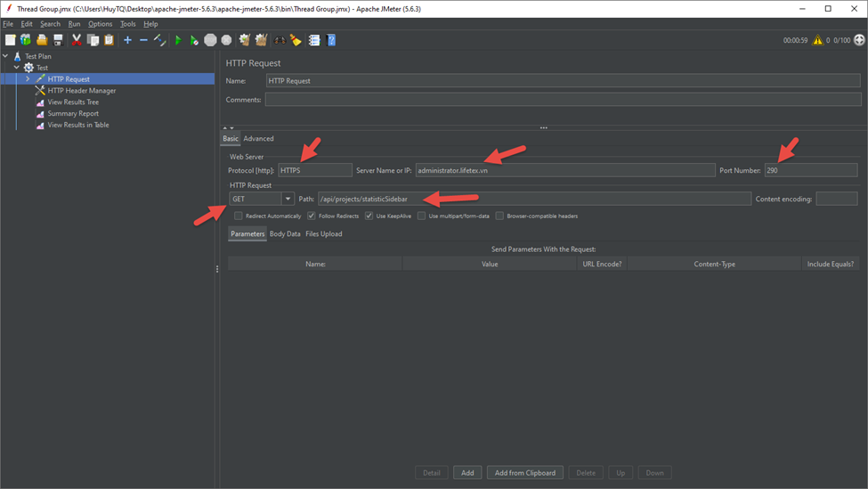
Task: Open the Options menu
Action: click(100, 24)
